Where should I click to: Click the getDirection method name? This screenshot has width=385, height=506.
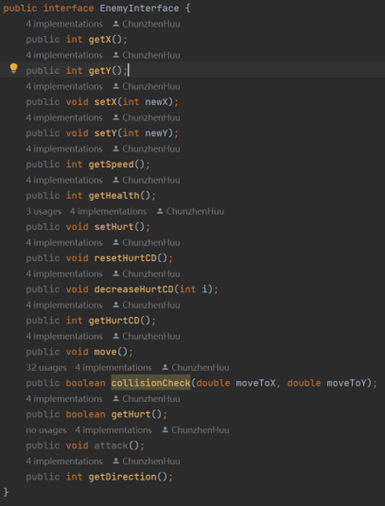(x=122, y=477)
